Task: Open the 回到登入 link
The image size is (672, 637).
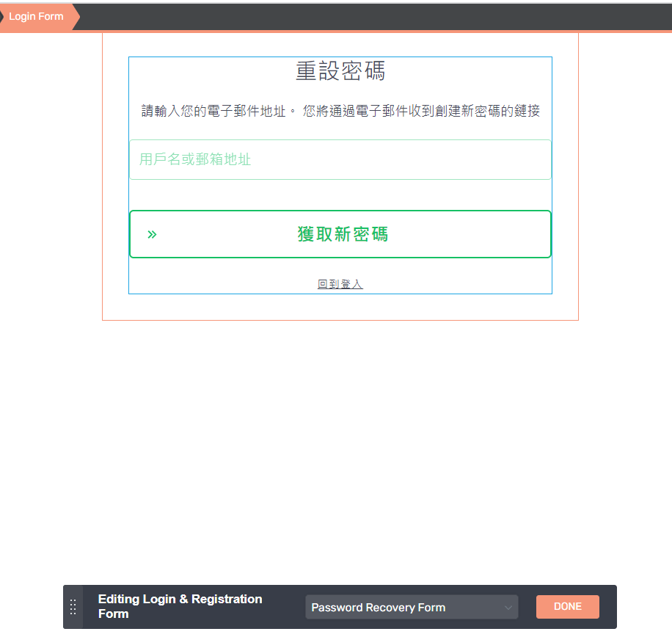Action: (x=340, y=284)
